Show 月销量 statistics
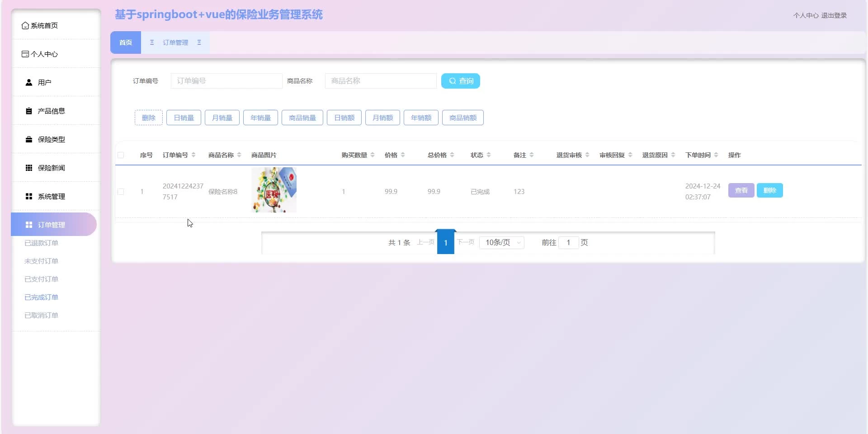The width and height of the screenshot is (868, 434). click(222, 118)
